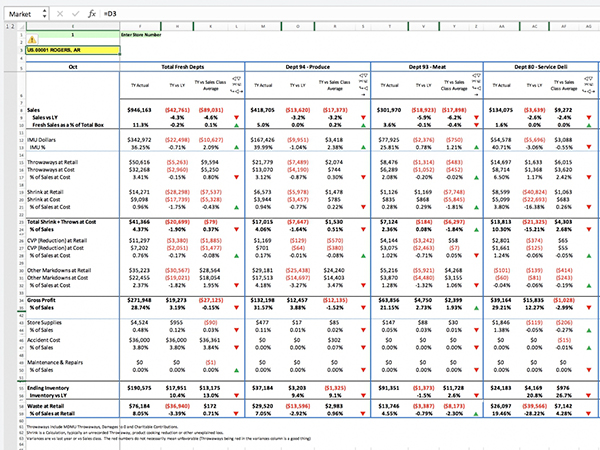
Task: Click the formula bar Enter checkmark icon
Action: tap(75, 14)
